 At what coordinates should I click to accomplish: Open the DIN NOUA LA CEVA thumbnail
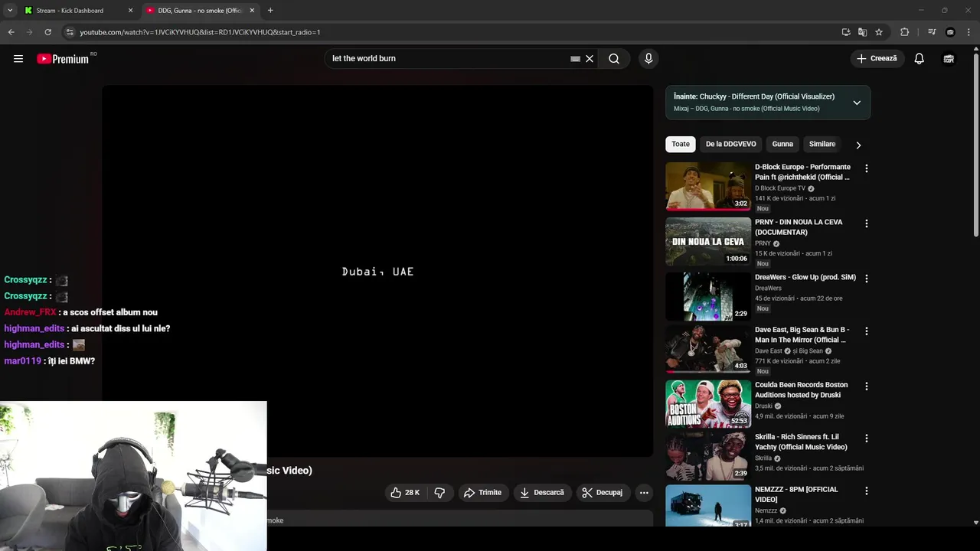tap(708, 241)
